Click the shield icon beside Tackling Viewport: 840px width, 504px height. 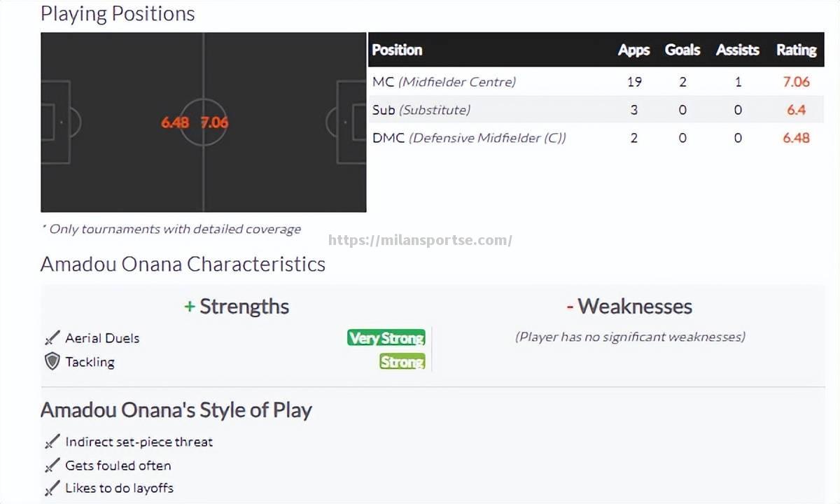[52, 361]
